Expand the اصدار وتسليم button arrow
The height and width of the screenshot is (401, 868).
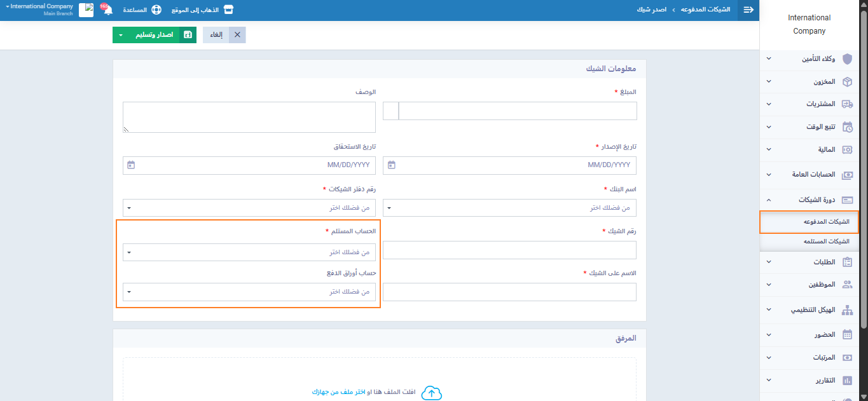click(x=120, y=35)
